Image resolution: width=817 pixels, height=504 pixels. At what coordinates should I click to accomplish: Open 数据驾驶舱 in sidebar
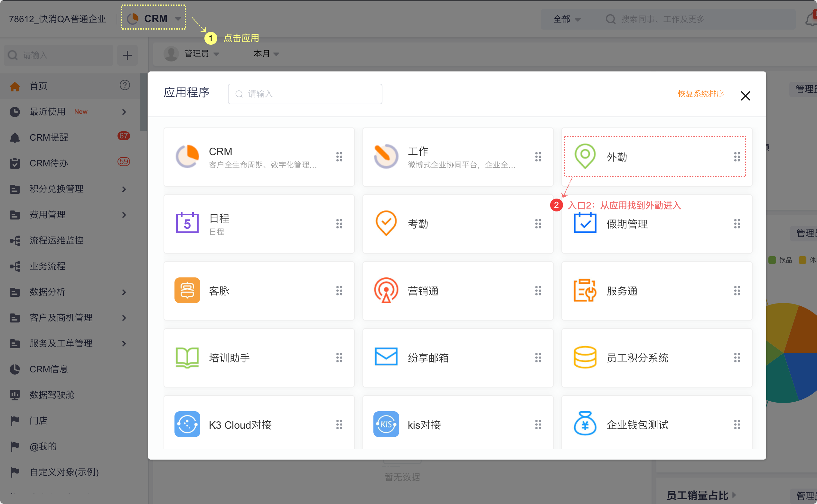pos(70,395)
